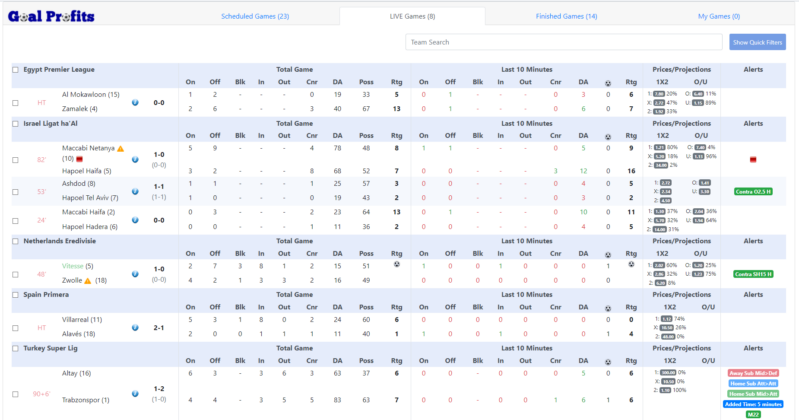This screenshot has width=799, height=420.
Task: Open info icon for Al Mokawloon vs Zamalek
Action: [135, 102]
